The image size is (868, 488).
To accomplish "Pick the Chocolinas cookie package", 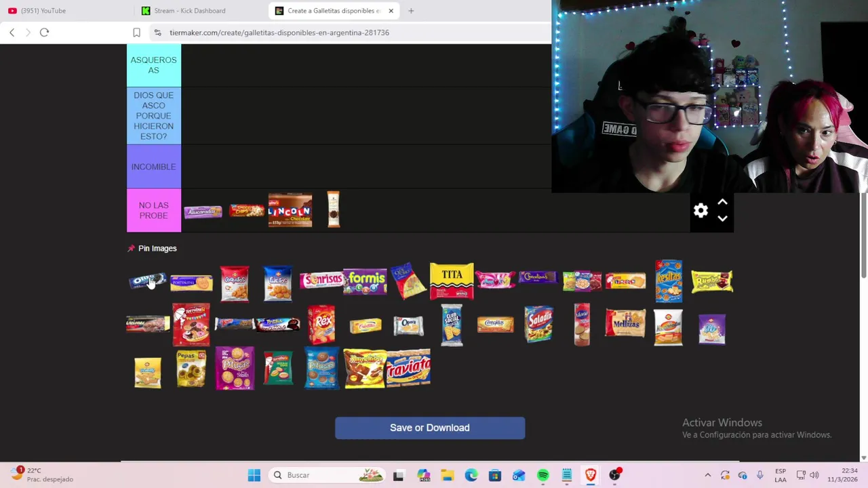I will coord(538,277).
